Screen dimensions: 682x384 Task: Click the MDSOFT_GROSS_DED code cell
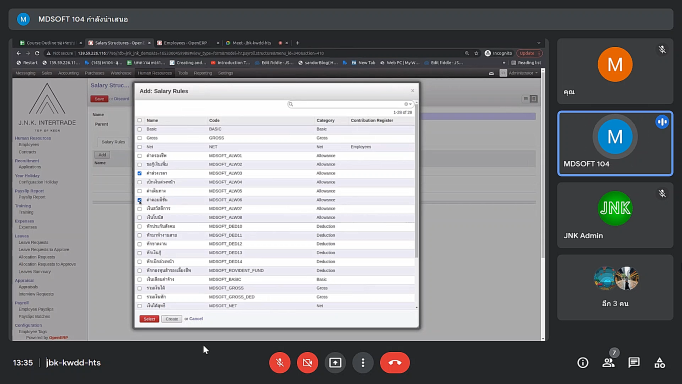point(232,297)
